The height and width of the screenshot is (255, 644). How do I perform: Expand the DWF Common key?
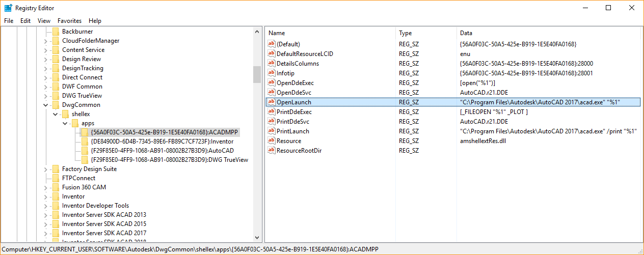(46, 87)
